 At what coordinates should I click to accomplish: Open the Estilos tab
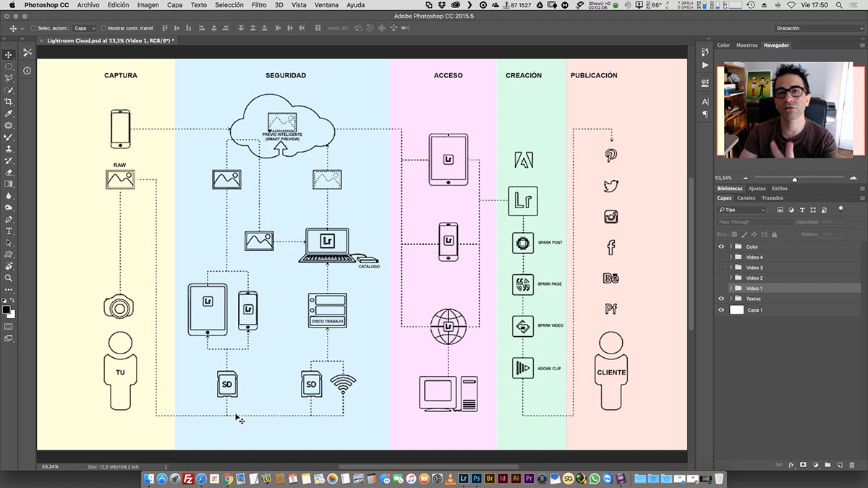[780, 189]
